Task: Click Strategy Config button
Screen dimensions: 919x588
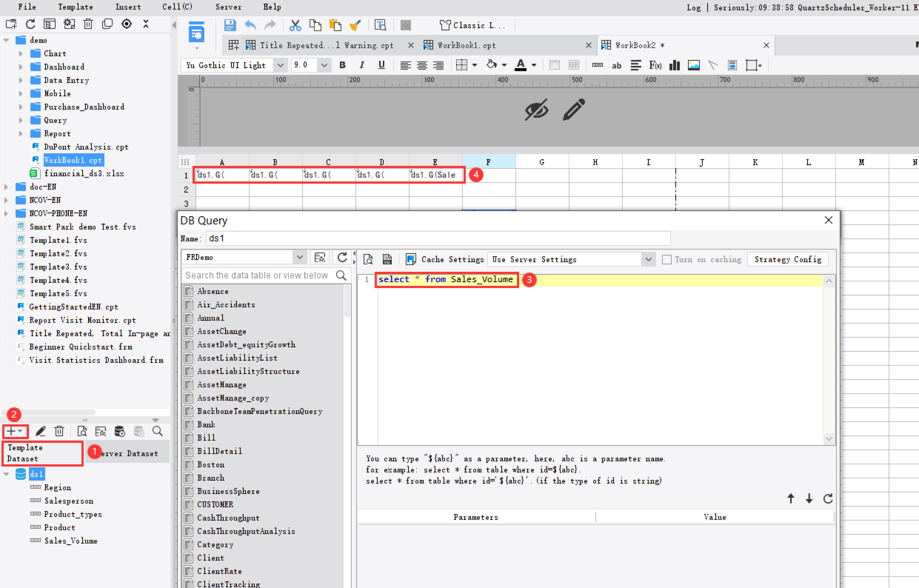Action: pyautogui.click(x=788, y=259)
